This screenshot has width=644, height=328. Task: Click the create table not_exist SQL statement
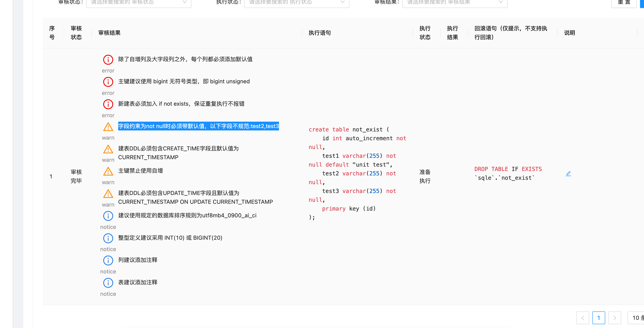click(x=358, y=173)
